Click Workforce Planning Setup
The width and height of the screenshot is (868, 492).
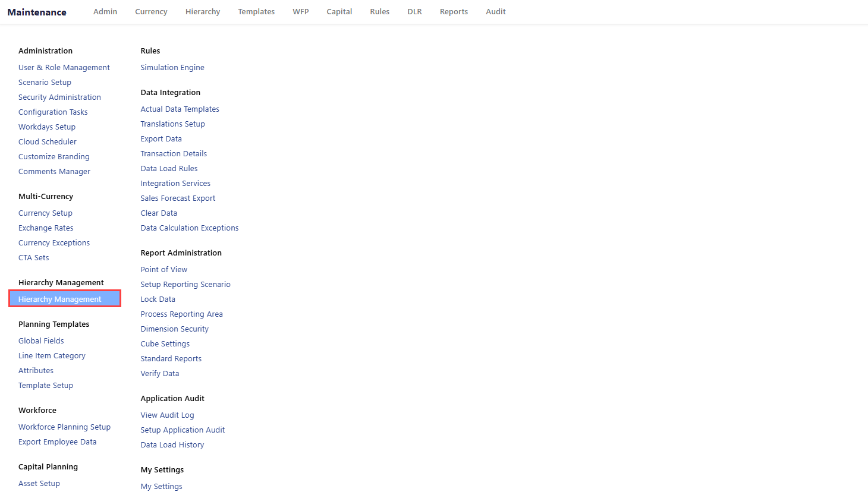click(x=64, y=427)
